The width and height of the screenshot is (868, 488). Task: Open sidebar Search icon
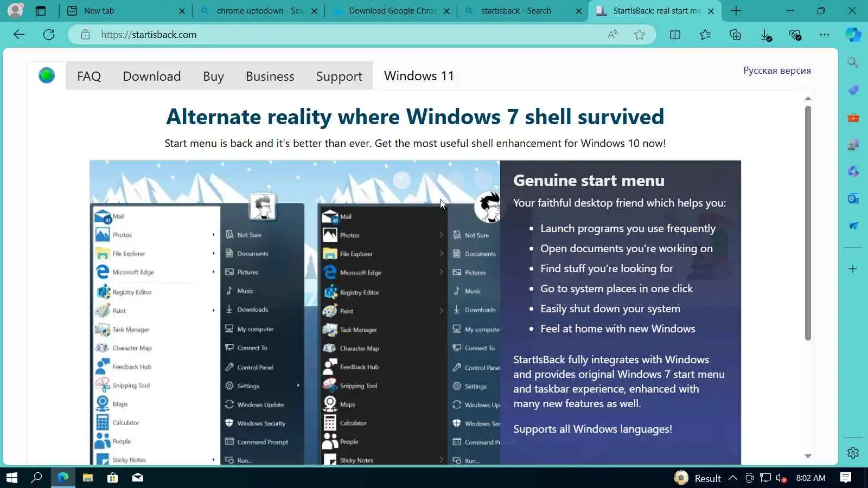coord(853,62)
